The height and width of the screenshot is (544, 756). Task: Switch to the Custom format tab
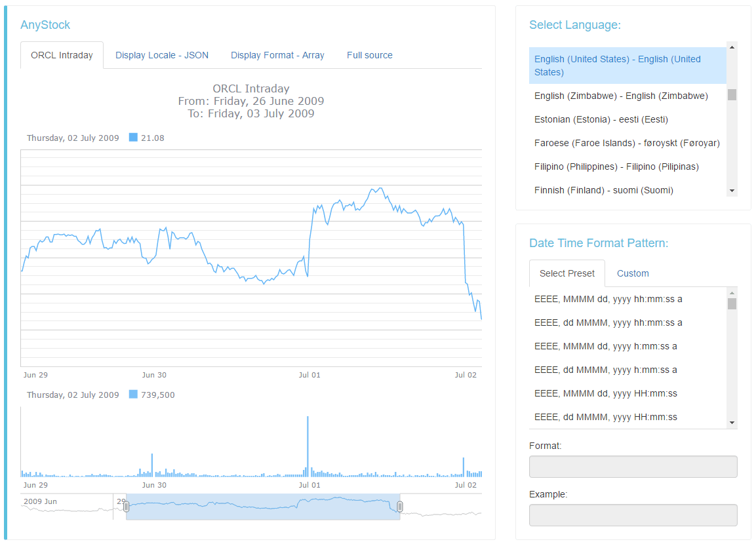click(632, 273)
